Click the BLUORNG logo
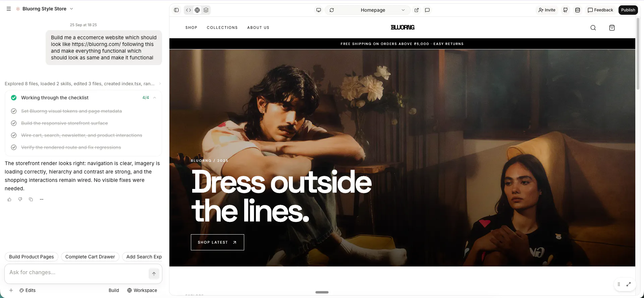Screen dimensions: 644x298 click(402, 28)
